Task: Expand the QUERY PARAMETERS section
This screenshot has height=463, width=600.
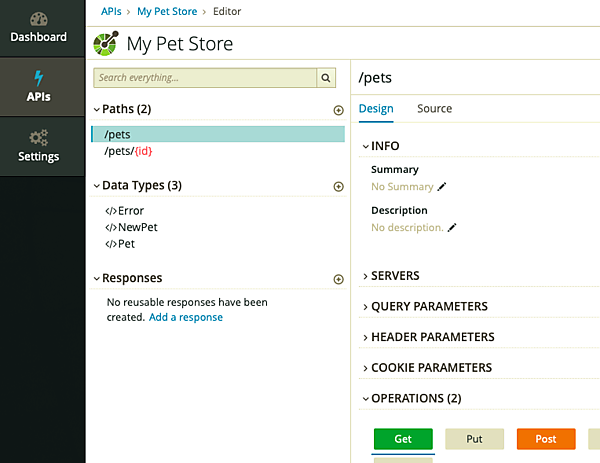Action: [x=366, y=307]
